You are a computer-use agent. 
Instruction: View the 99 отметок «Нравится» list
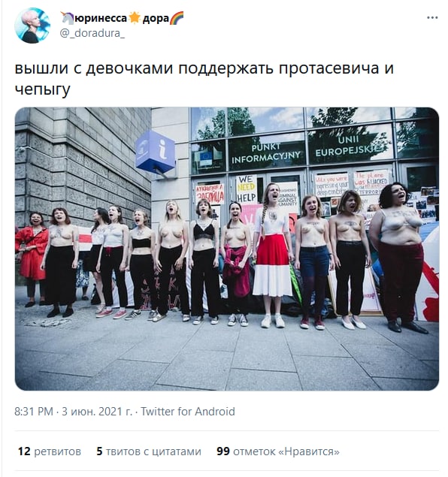click(278, 451)
